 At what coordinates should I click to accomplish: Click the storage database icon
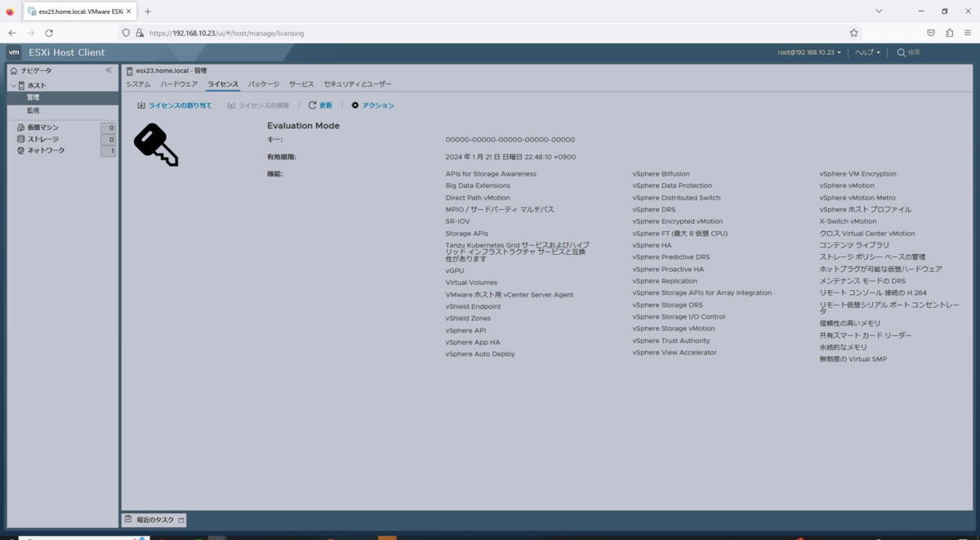pos(20,139)
